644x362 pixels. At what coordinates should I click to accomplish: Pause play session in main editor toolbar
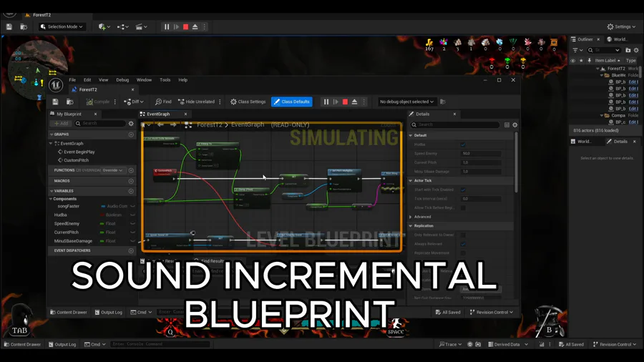coord(167,26)
